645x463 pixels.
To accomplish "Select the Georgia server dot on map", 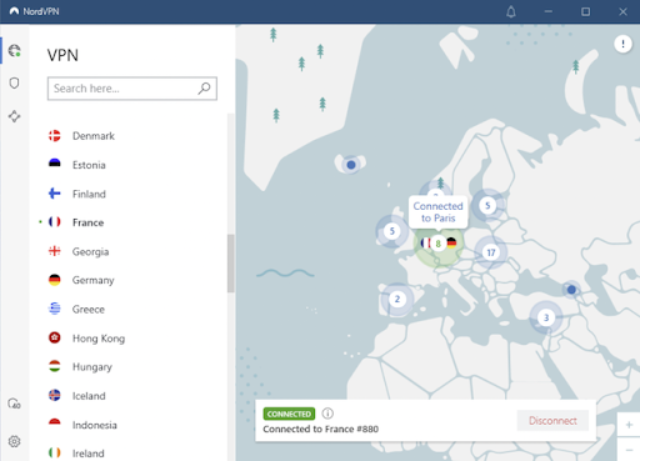I will tap(571, 289).
